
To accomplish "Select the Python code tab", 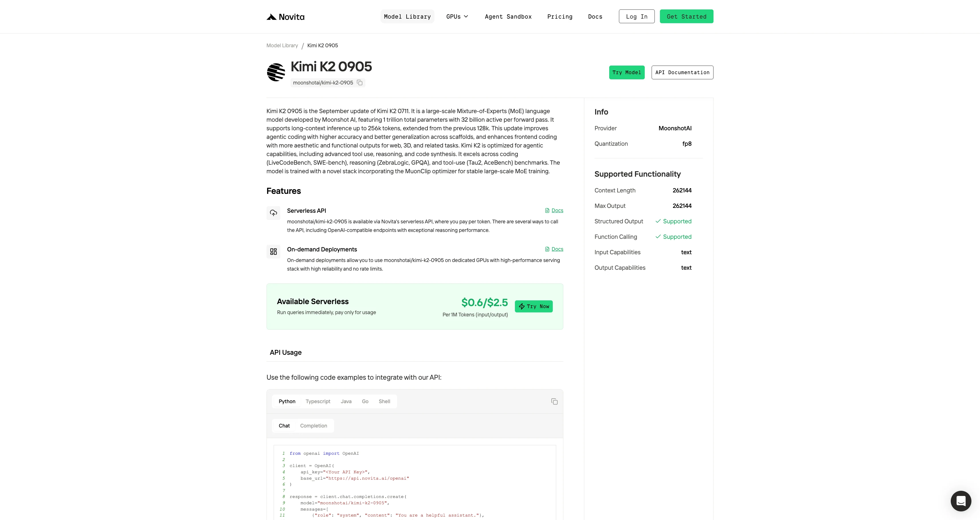I will pyautogui.click(x=287, y=401).
